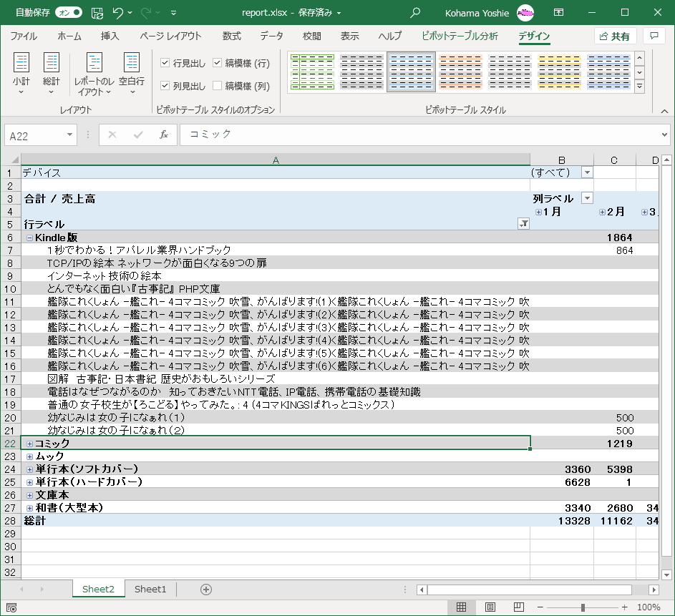Switch to the 数式 tab
Screen dimensions: 675x616
[232, 36]
